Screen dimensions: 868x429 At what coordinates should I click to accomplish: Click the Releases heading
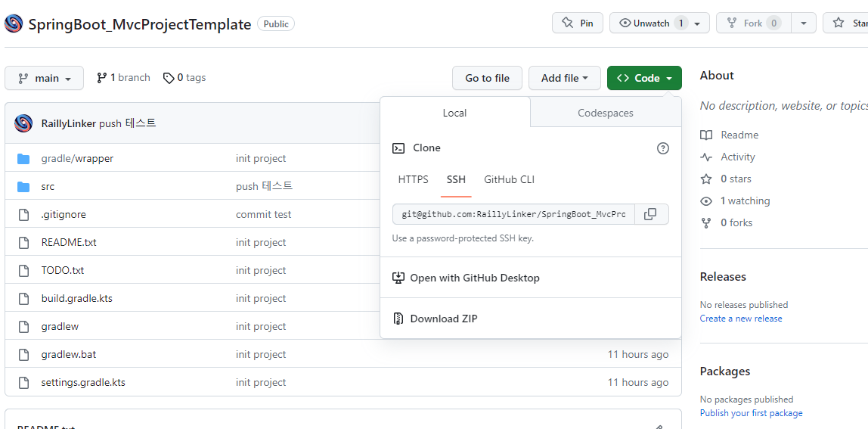[723, 277]
